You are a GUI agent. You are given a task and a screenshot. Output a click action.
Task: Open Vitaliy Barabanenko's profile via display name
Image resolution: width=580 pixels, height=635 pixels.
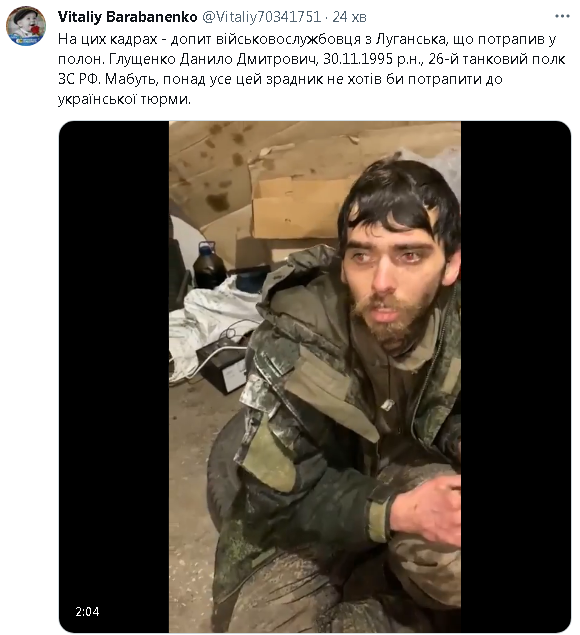coord(128,17)
